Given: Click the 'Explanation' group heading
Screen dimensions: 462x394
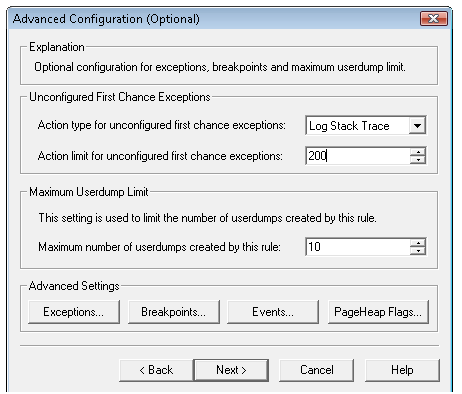Looking at the screenshot, I should click(x=57, y=47).
